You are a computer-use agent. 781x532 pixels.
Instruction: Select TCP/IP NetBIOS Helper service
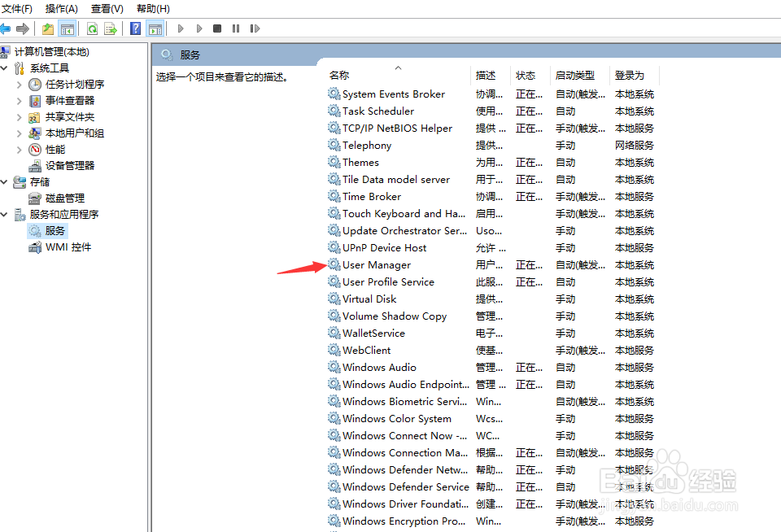[x=397, y=128]
